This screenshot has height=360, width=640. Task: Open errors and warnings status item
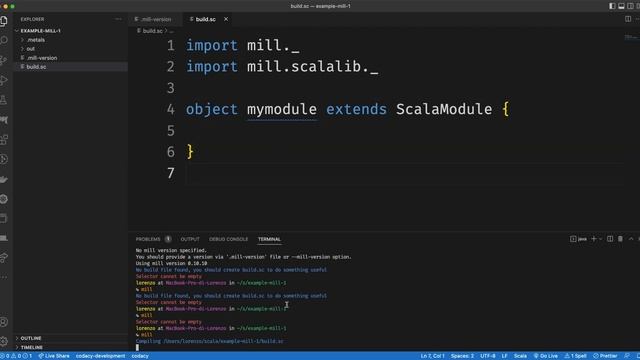coord(17,356)
